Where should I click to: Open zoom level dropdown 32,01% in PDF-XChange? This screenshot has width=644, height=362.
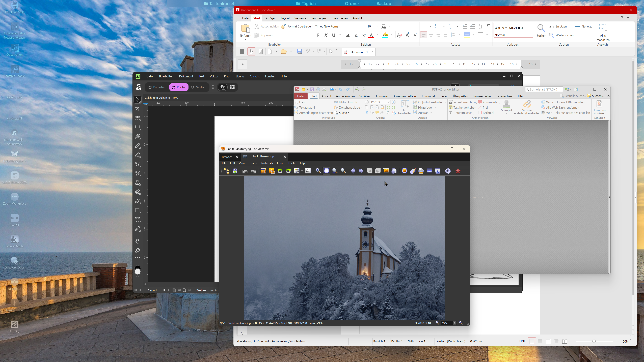389,102
